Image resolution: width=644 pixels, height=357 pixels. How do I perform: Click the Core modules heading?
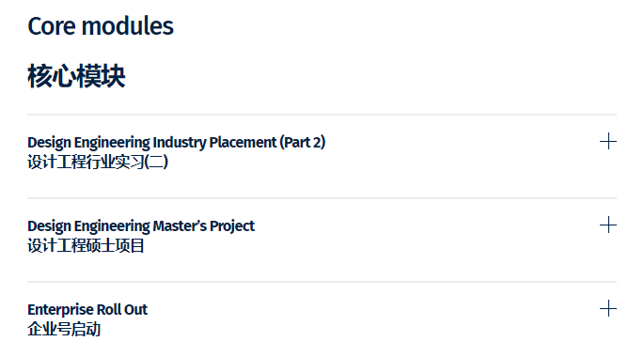pos(101,26)
